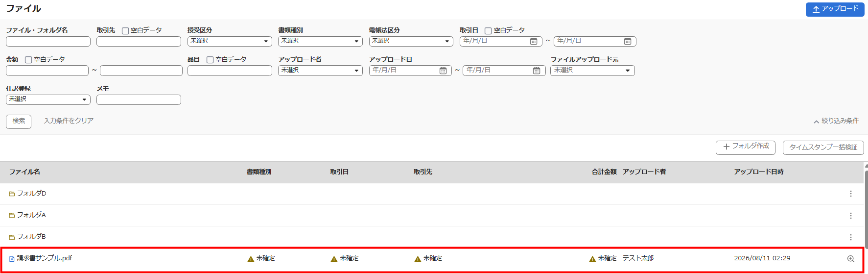Click the ファイル名 column header
868x274 pixels.
pyautogui.click(x=24, y=172)
